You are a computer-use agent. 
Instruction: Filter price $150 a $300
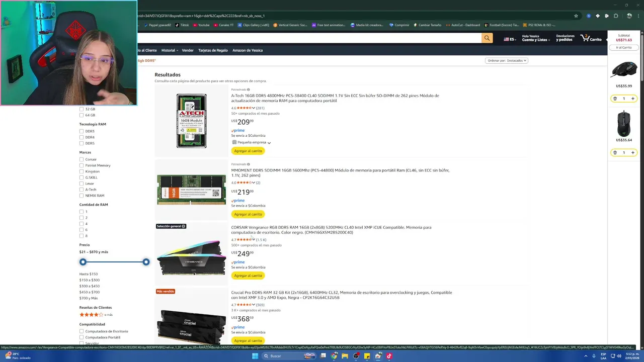(90, 280)
